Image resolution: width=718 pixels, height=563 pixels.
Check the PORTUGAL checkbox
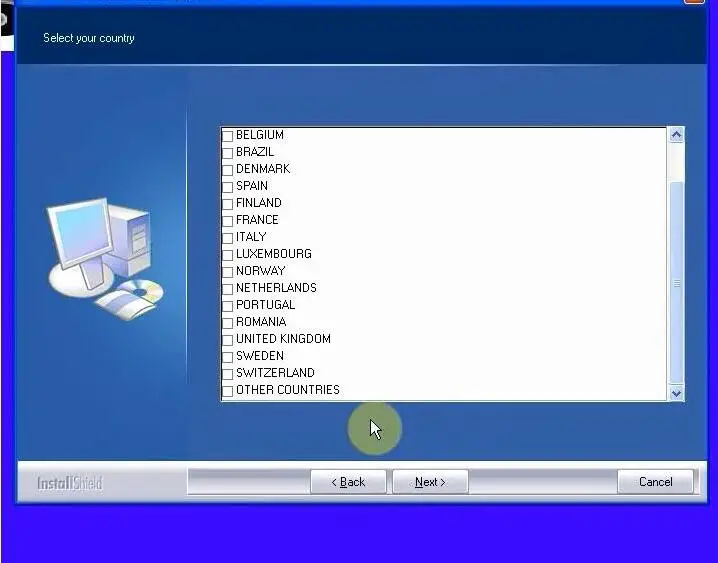[x=228, y=306]
